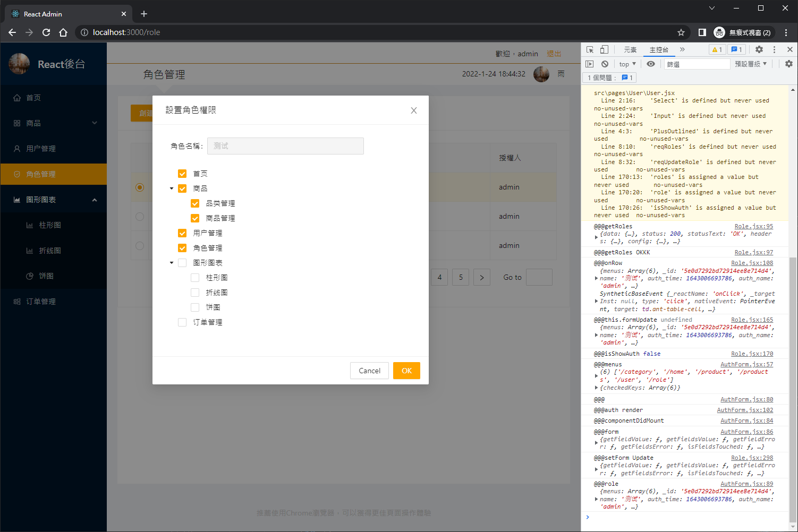798x532 pixels.
Task: Go to pagination page 5
Action: (x=461, y=277)
